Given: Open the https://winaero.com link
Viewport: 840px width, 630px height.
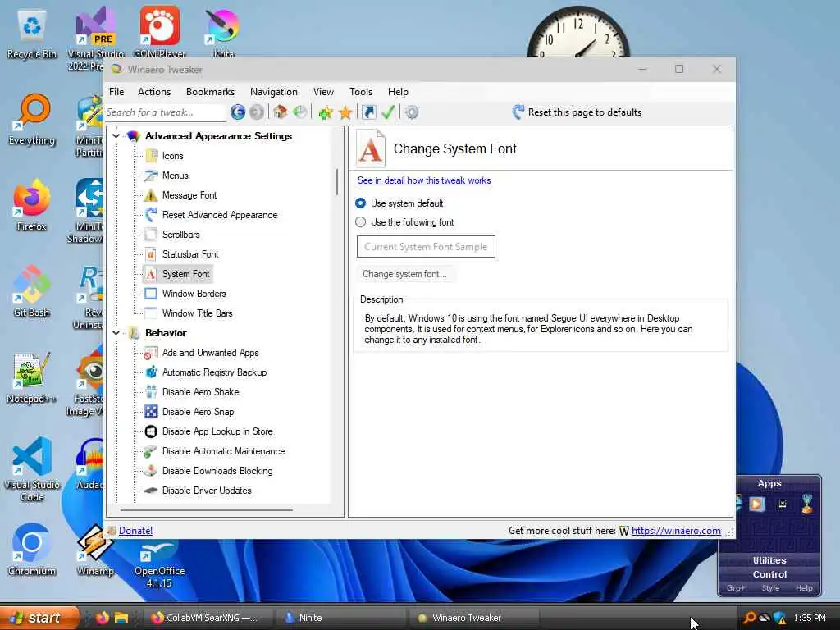Looking at the screenshot, I should 676,531.
